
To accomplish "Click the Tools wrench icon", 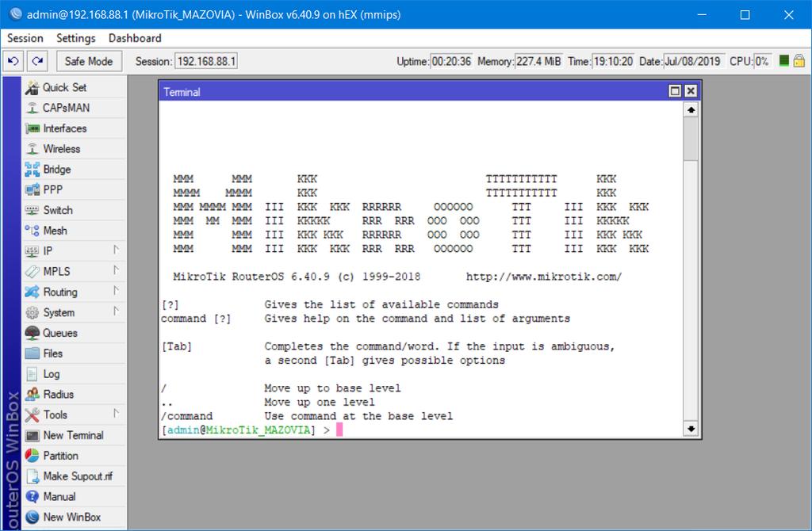I will click(32, 414).
